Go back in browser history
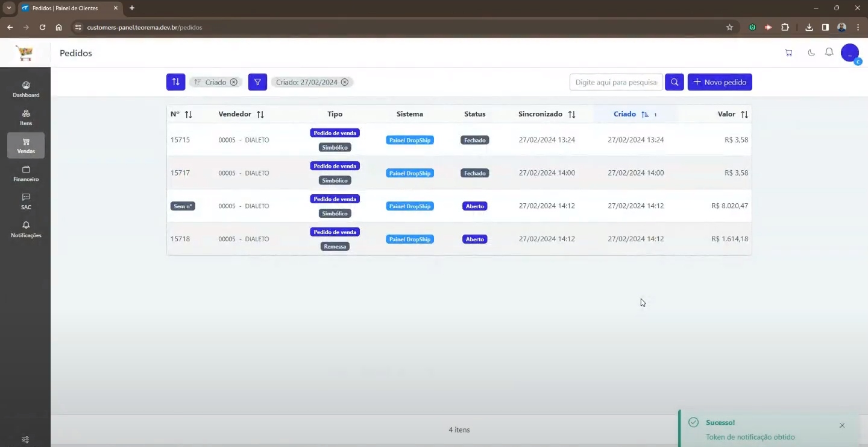The image size is (868, 447). (x=10, y=27)
